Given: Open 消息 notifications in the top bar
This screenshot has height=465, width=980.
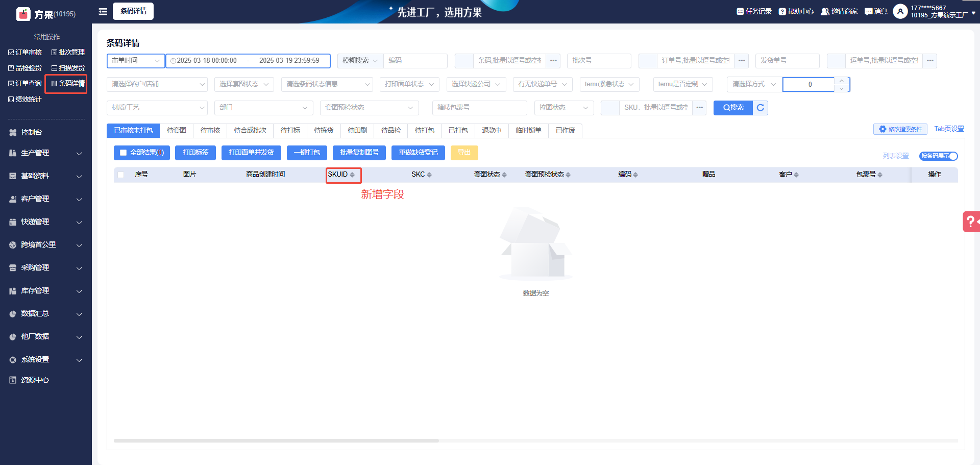Looking at the screenshot, I should [x=875, y=11].
